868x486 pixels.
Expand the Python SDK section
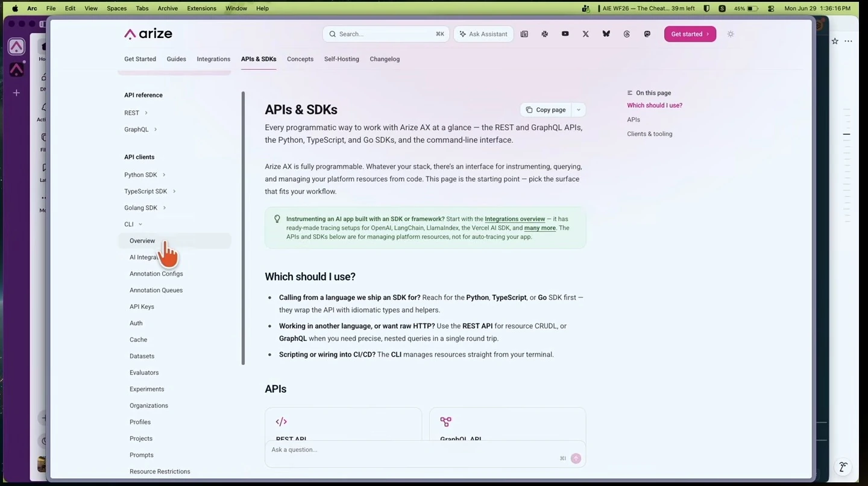pyautogui.click(x=163, y=175)
